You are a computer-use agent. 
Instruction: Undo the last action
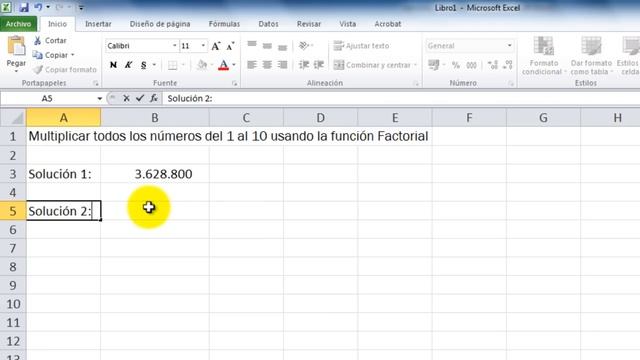[x=38, y=7]
